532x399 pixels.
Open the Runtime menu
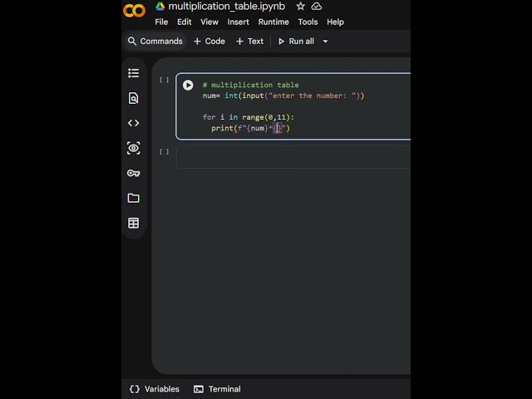273,22
